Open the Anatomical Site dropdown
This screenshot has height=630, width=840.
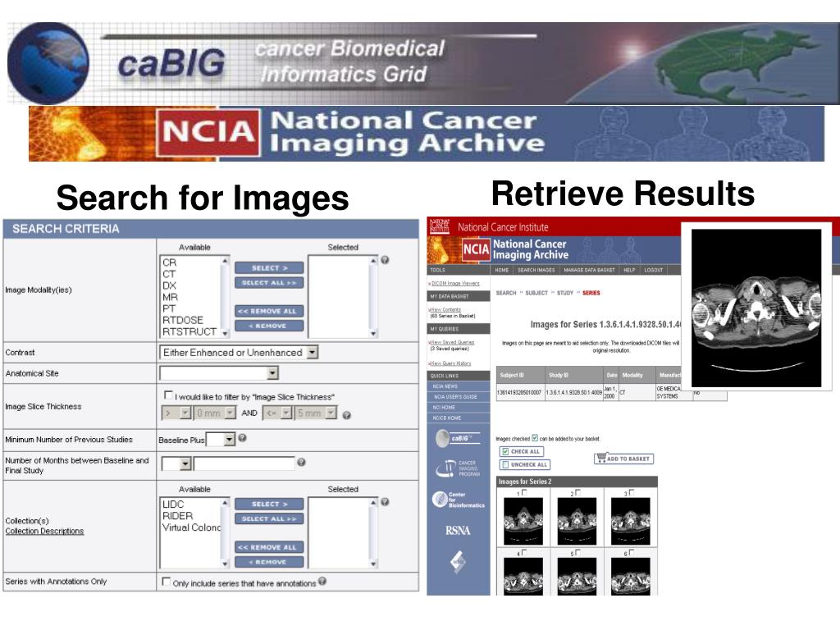(x=218, y=373)
